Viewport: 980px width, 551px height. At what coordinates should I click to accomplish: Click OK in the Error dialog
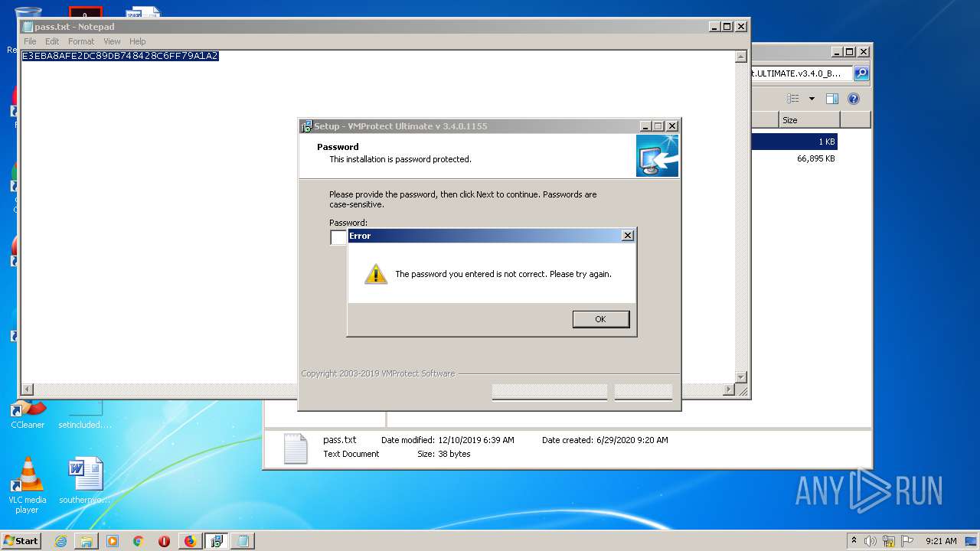point(601,319)
